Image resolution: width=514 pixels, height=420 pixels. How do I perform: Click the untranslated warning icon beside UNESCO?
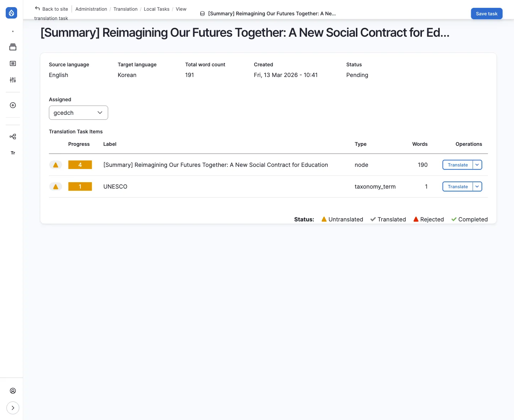(x=56, y=186)
